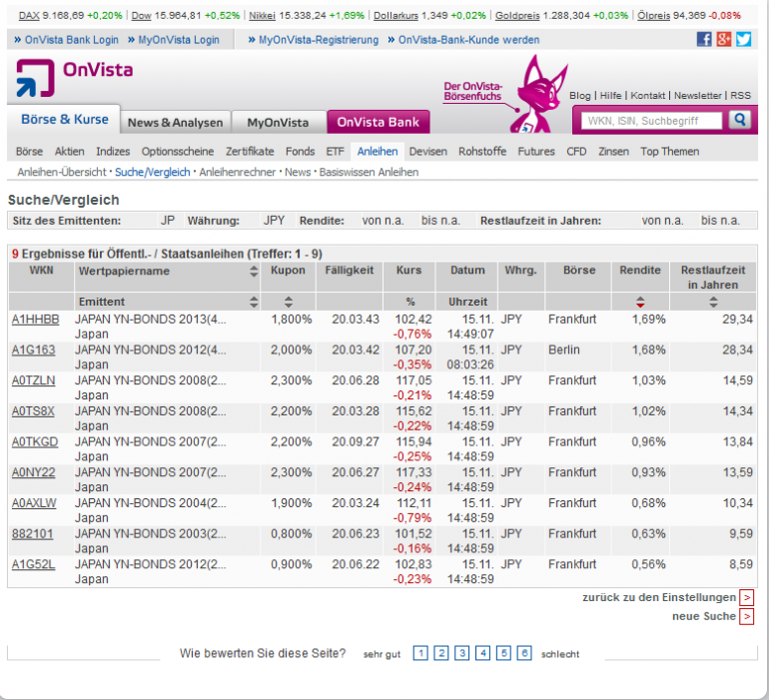Click the neue Suche text link
Viewport: 769px width, 700px height.
(x=704, y=616)
